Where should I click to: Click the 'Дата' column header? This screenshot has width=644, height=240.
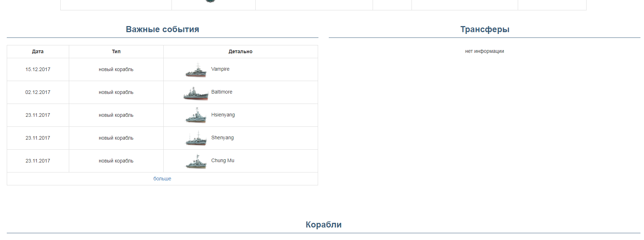38,51
